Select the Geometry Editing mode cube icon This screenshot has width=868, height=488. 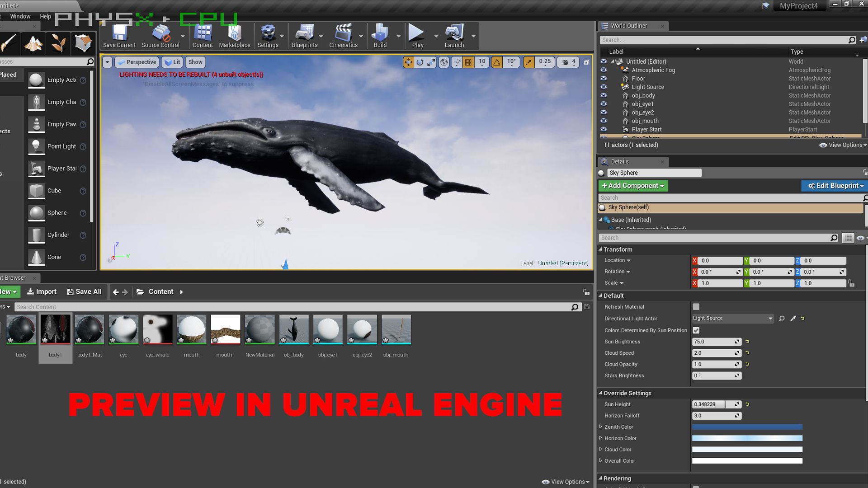tap(83, 43)
